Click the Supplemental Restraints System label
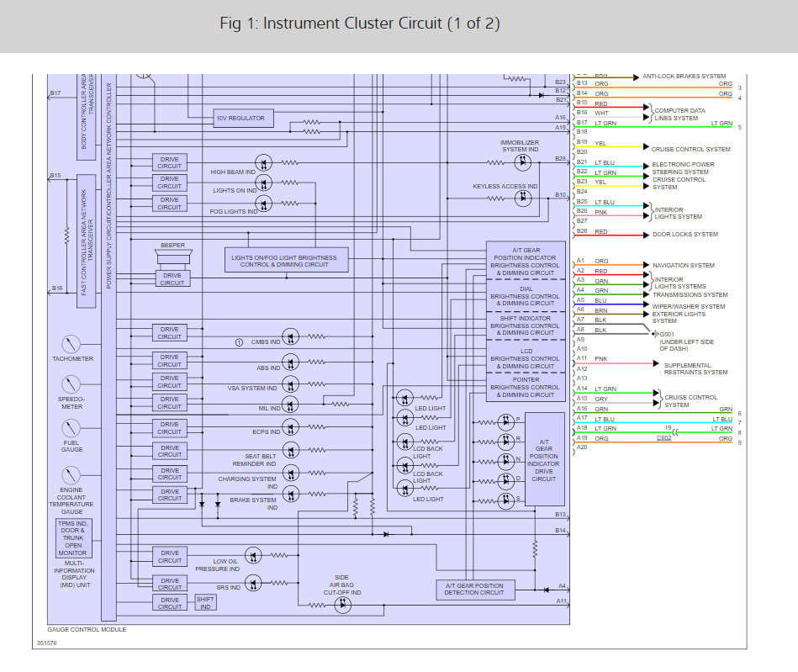 tap(695, 368)
